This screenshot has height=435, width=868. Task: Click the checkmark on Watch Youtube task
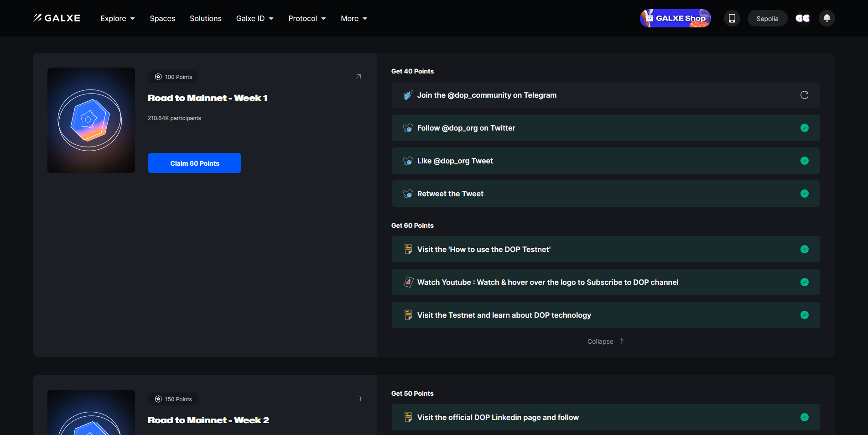(x=804, y=282)
